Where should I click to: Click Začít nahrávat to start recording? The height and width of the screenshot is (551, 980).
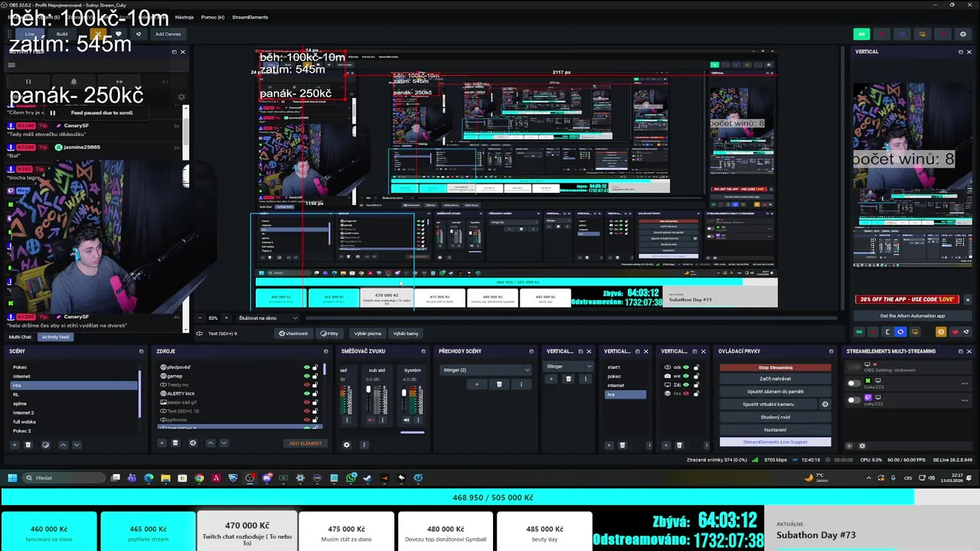(x=775, y=379)
